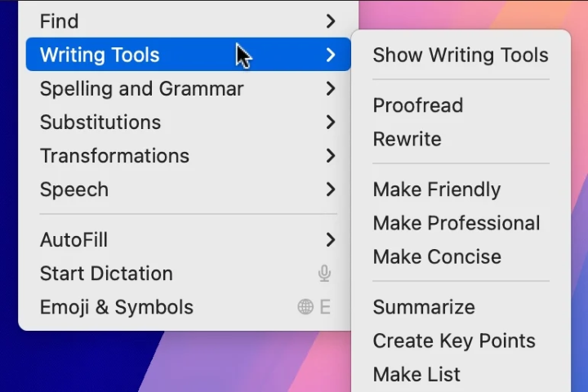Click the chevron arrow on the Find row
The height and width of the screenshot is (392, 588).
(x=331, y=21)
